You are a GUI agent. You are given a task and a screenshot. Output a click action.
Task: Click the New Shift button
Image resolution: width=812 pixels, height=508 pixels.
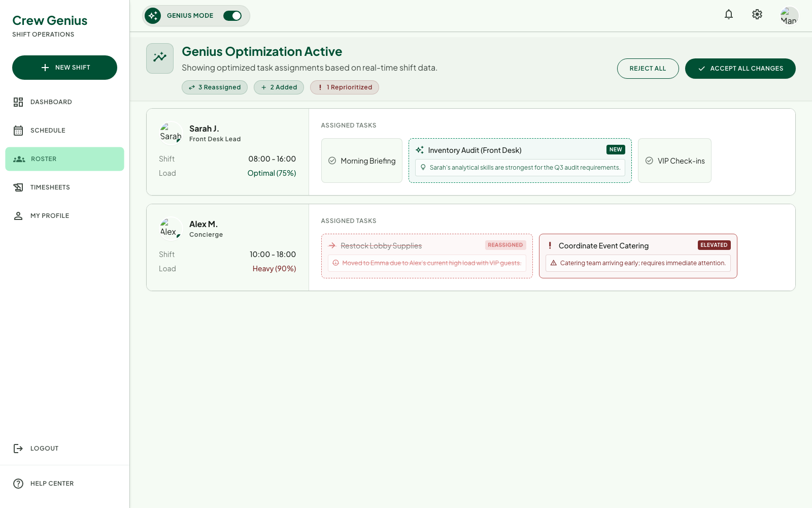tap(64, 68)
